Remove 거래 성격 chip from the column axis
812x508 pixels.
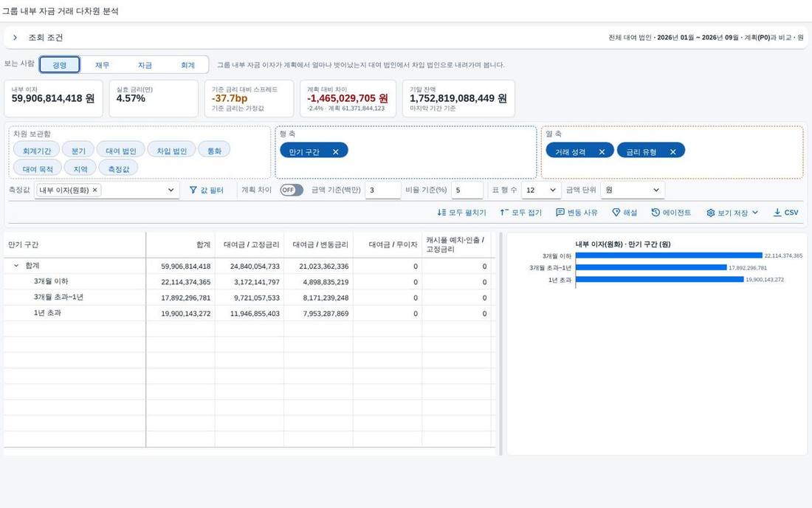(x=602, y=151)
